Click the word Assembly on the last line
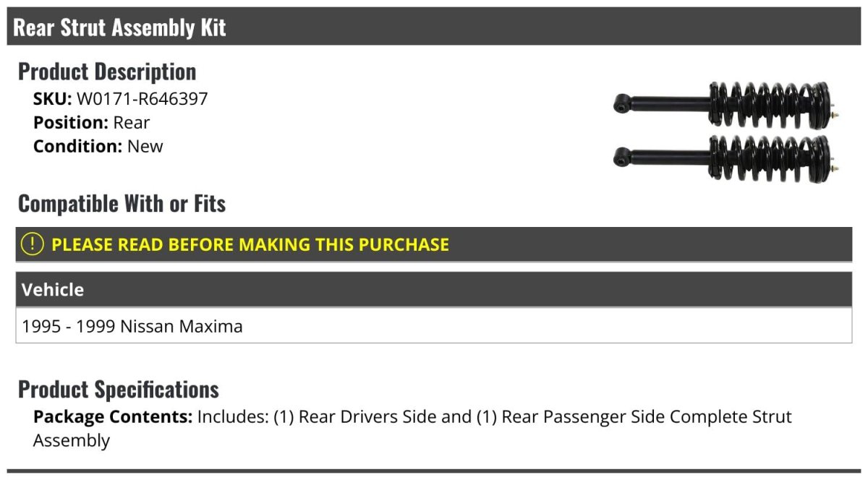This screenshot has height=480, width=868. click(72, 440)
